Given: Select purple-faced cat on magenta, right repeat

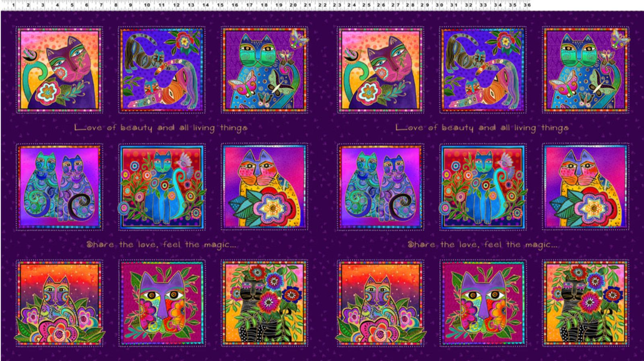Looking at the screenshot, I should [483, 303].
